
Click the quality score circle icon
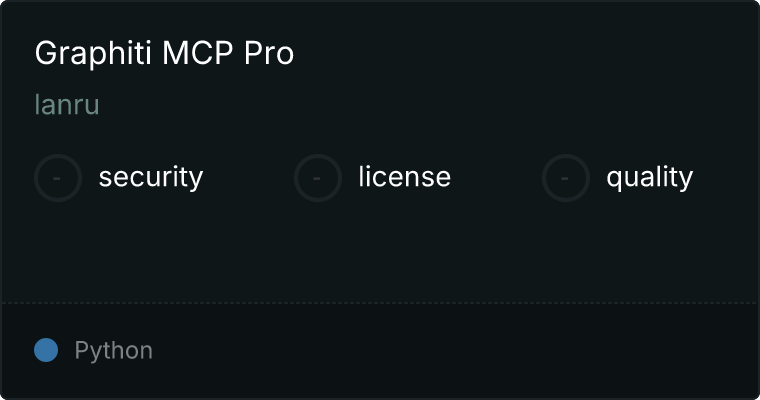click(566, 178)
